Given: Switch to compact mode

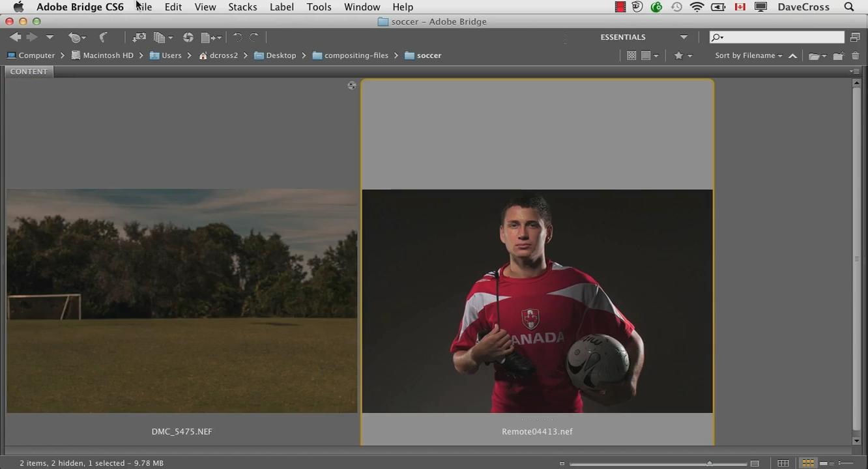Looking at the screenshot, I should (x=855, y=37).
